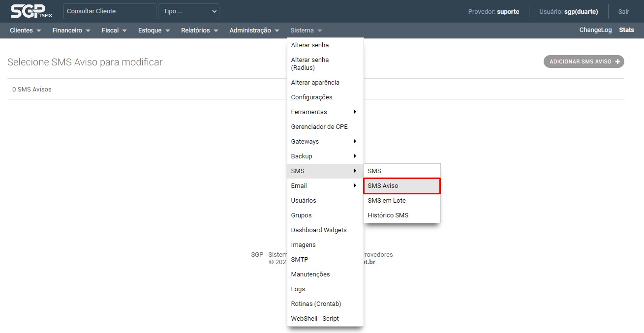Open the ChangeLog link

pos(595,30)
